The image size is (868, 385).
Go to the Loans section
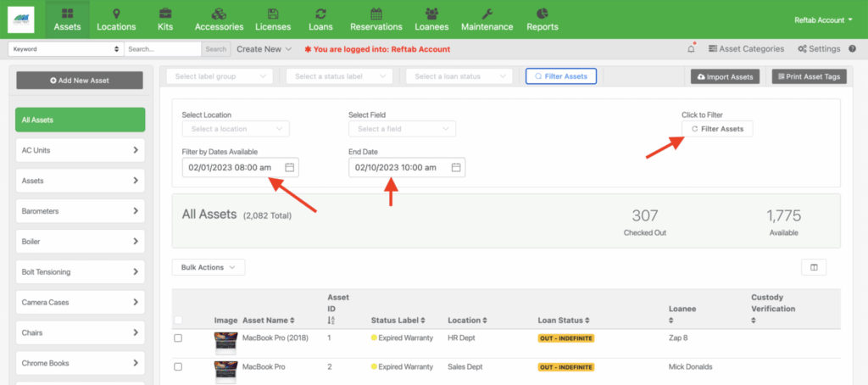pyautogui.click(x=320, y=20)
